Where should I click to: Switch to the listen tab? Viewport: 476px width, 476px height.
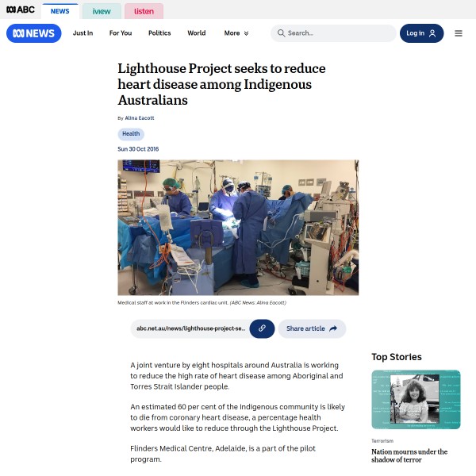(x=144, y=11)
